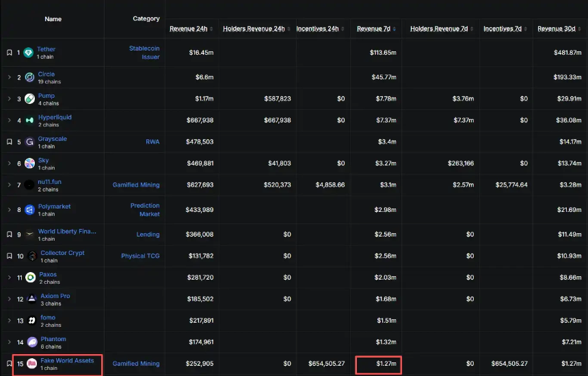Open the Prediction Market category link
The height and width of the screenshot is (376, 588).
(145, 210)
